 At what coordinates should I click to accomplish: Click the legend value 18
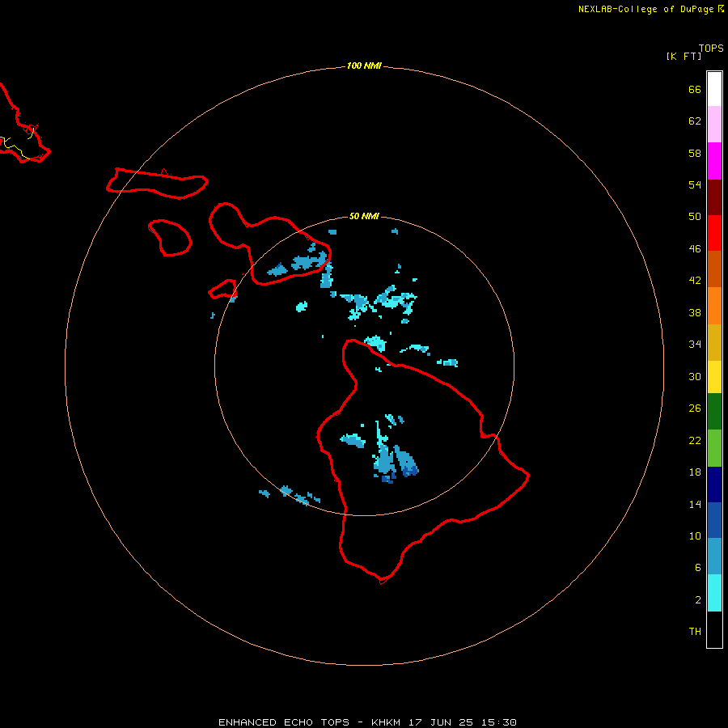[695, 472]
